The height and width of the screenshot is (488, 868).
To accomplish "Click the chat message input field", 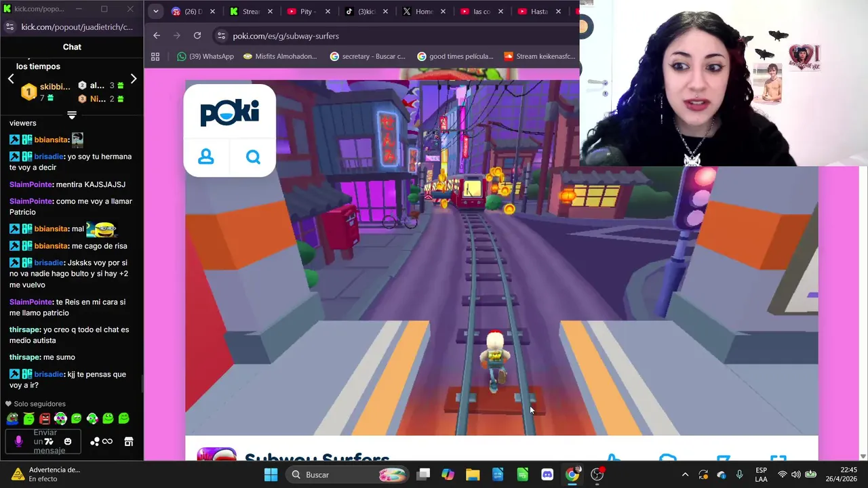I will (x=41, y=441).
